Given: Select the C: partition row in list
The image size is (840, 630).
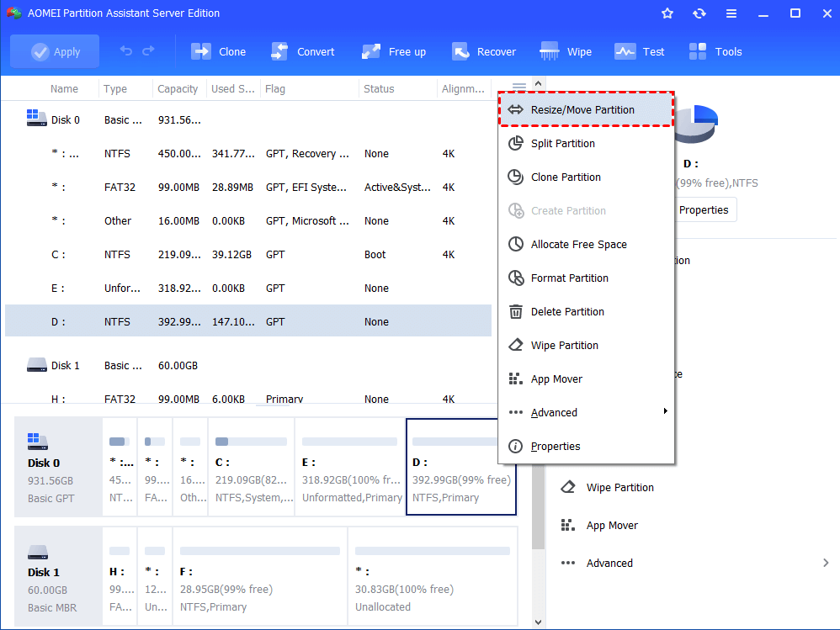Looking at the screenshot, I should click(248, 254).
